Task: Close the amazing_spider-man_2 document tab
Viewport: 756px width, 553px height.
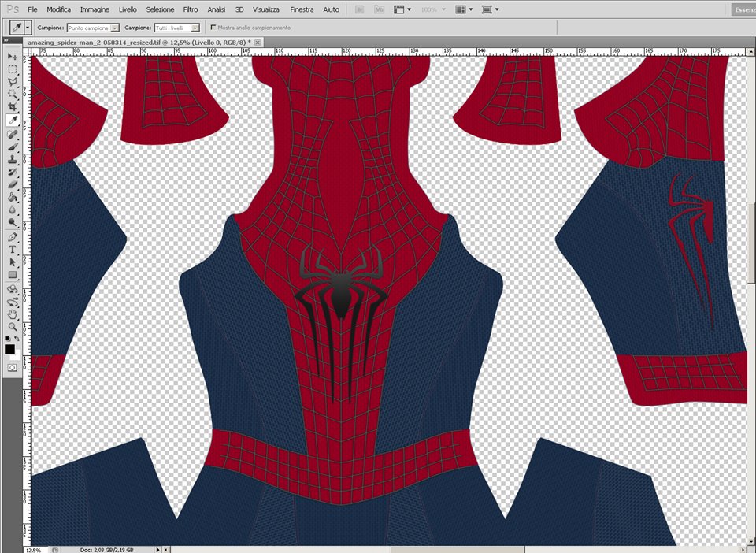Action: click(258, 43)
